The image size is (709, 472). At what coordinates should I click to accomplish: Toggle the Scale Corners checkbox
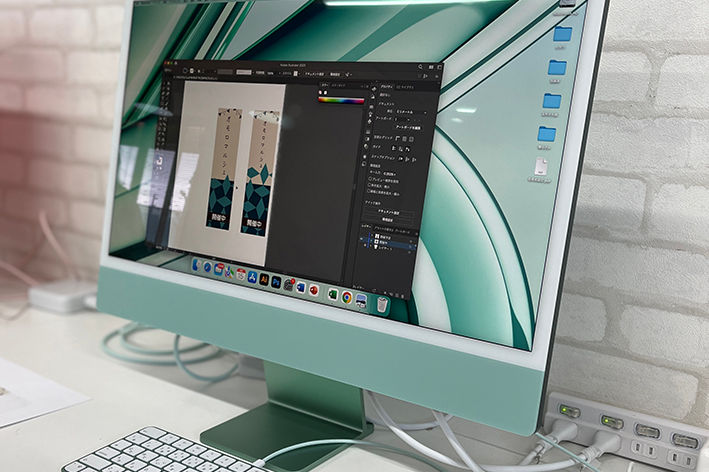(369, 185)
